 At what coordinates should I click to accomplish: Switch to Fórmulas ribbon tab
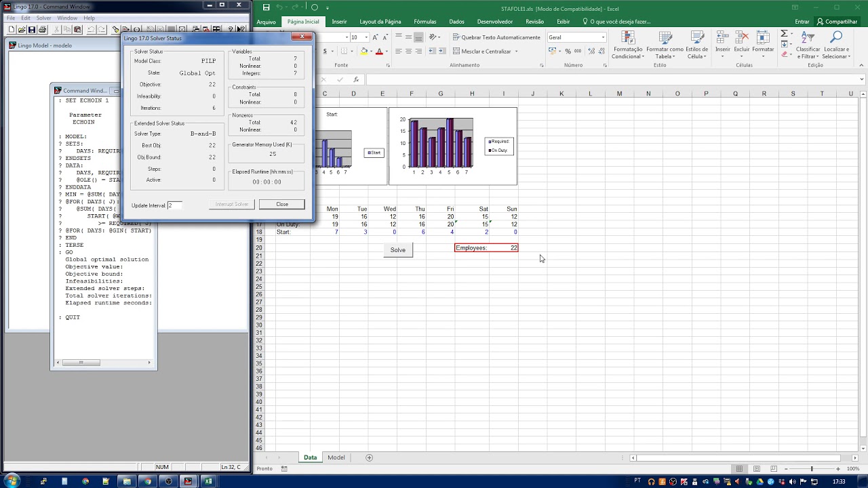pyautogui.click(x=425, y=22)
